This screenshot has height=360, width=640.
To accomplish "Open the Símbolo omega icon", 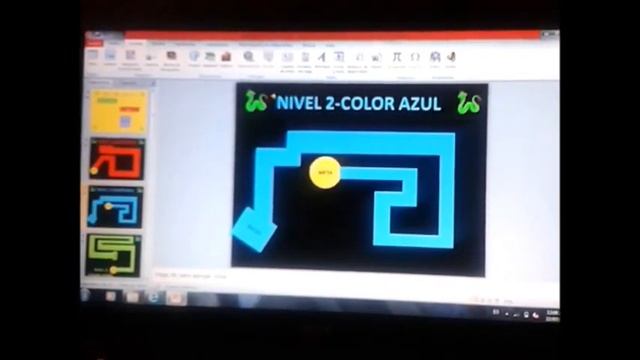I will [x=415, y=59].
